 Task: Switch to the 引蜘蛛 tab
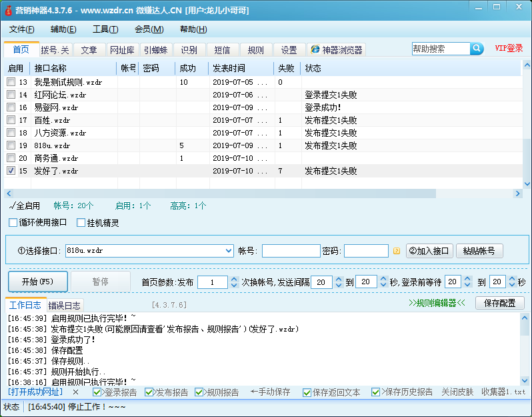coord(156,50)
